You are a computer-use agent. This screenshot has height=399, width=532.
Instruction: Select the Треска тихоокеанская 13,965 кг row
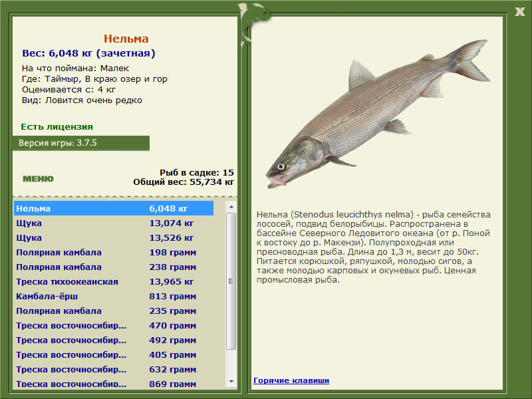click(114, 281)
